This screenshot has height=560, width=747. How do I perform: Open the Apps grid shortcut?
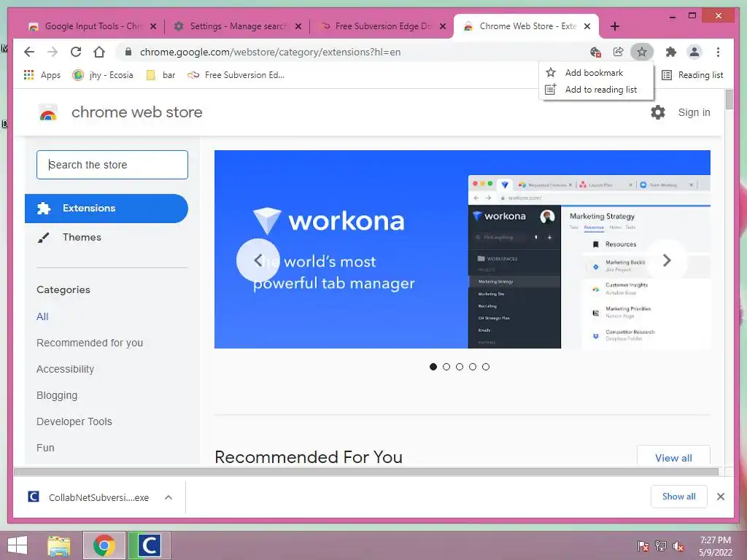[42, 75]
